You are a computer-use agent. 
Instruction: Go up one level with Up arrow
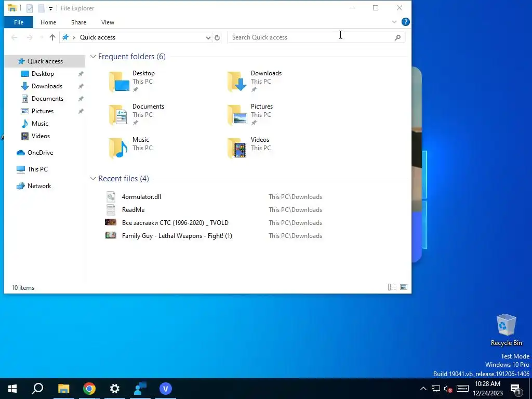(52, 37)
